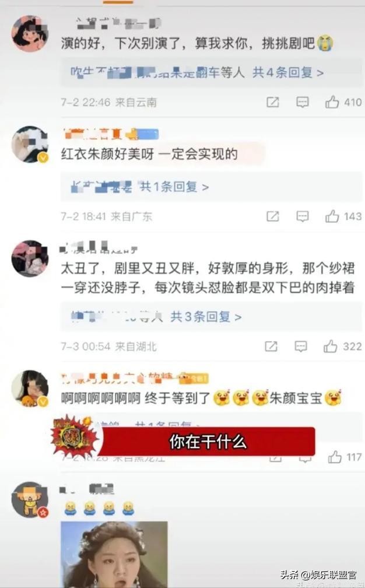
Task: Open 头条@娱乐联盟官 watermark link
Action: [x=318, y=575]
